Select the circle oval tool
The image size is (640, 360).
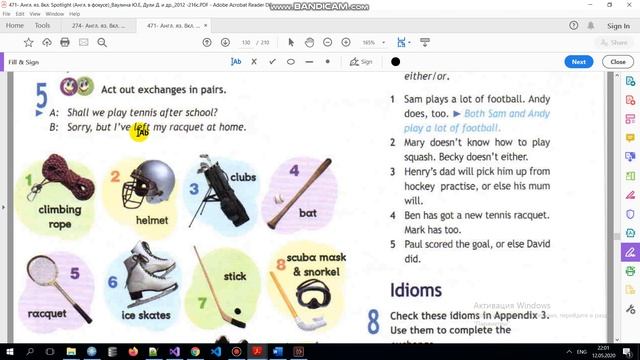point(291,62)
